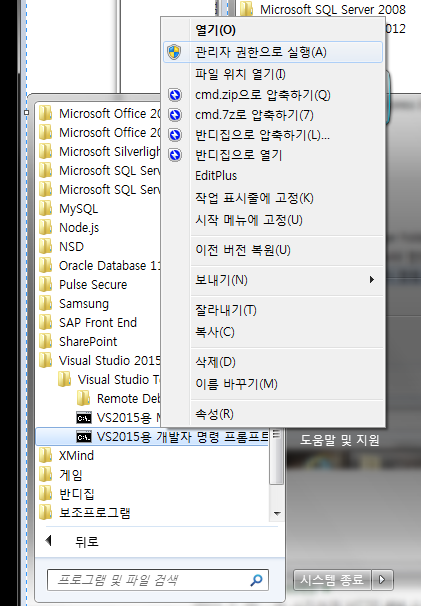Click the 반디집 folder icon
Screen dimensions: 421x606
point(46,494)
